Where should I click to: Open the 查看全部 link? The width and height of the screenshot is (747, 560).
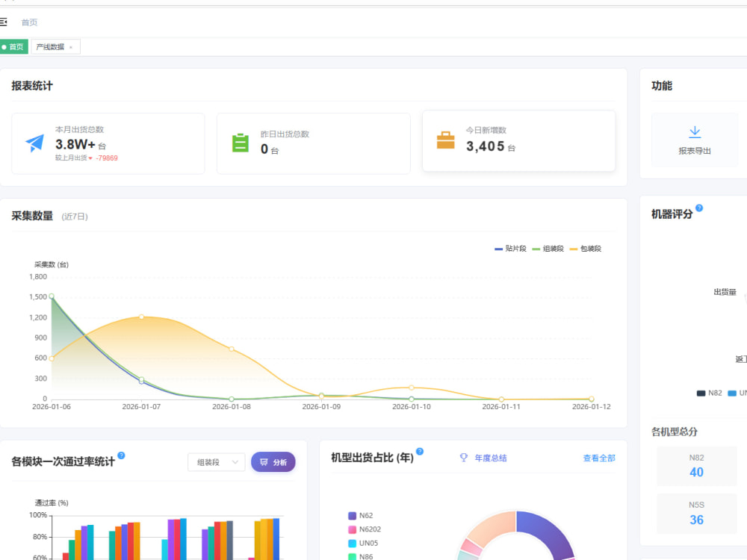point(599,458)
